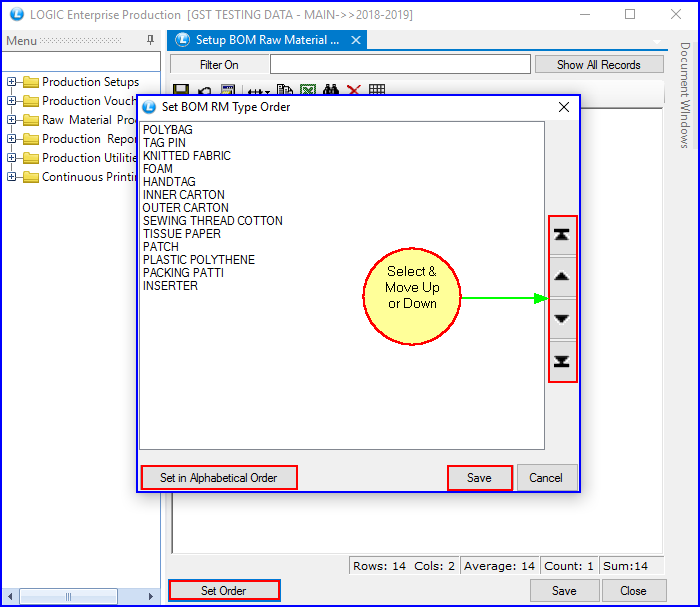Click the menu panel scrollbar right arrow
This screenshot has height=607, width=700.
[x=151, y=596]
